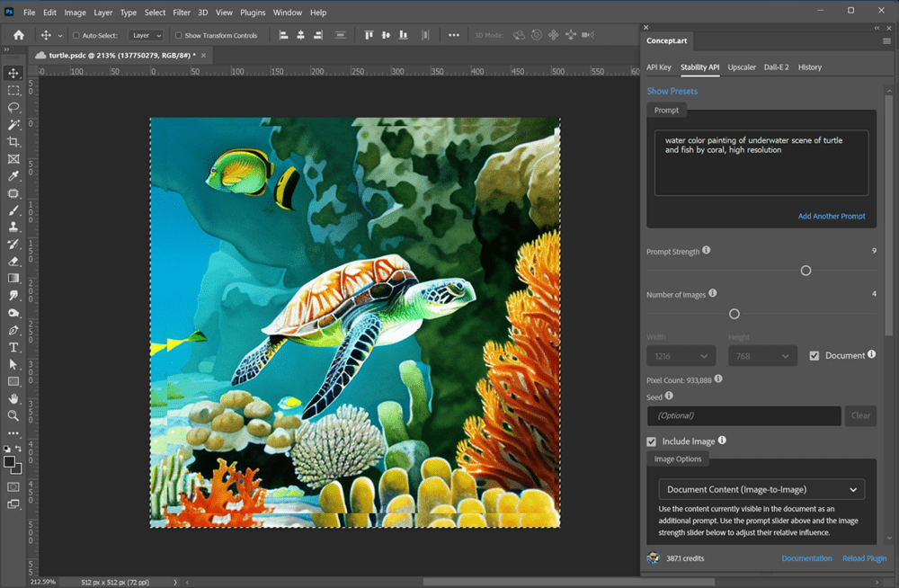Show info for Prompt Strength
The height and width of the screenshot is (588, 899).
(707, 250)
